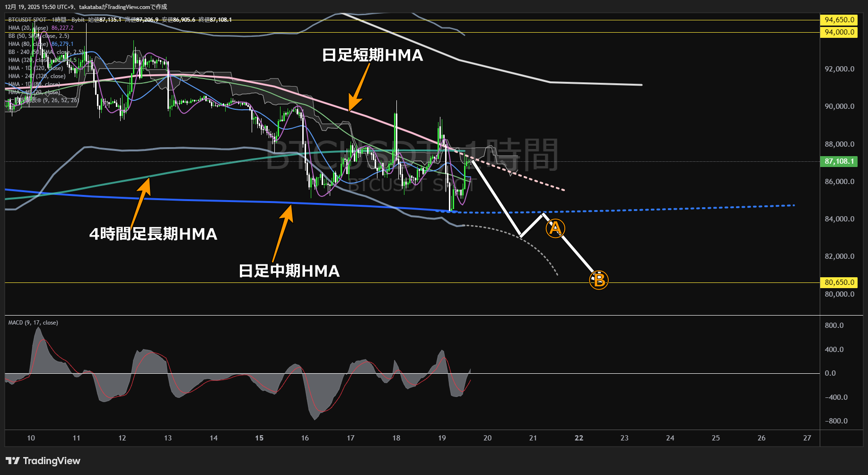The image size is (868, 475).
Task: Click date 19 on the time axis
Action: coord(442,438)
